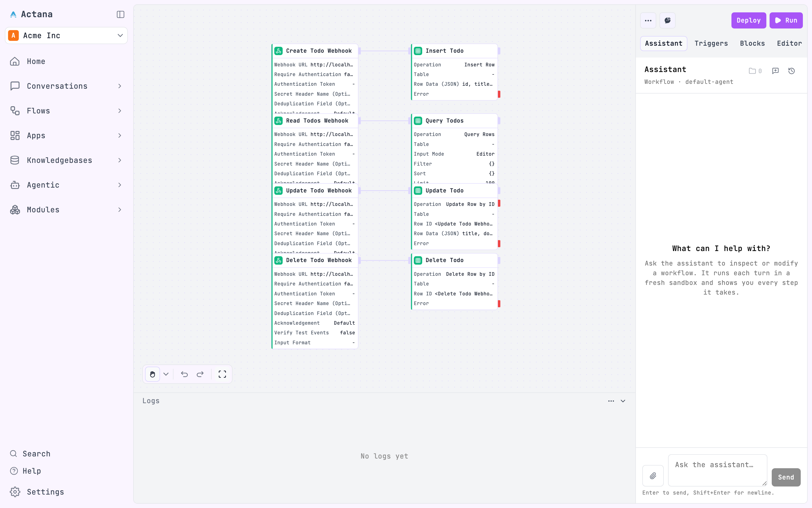Expand the Modules chevron
The width and height of the screenshot is (812, 508).
[x=120, y=210]
